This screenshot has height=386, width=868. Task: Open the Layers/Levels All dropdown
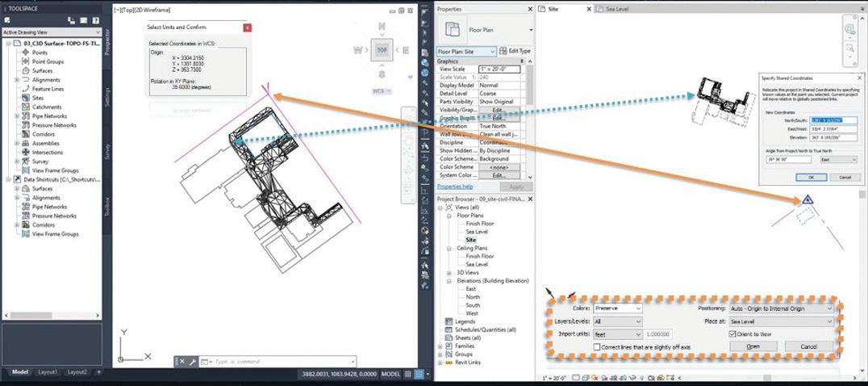tap(618, 321)
